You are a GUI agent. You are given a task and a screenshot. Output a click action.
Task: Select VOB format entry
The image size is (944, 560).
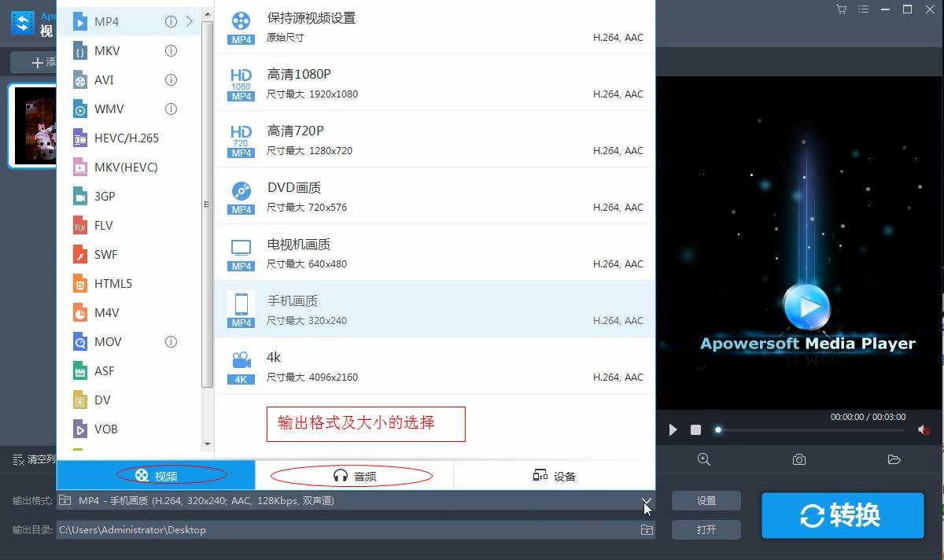click(129, 429)
